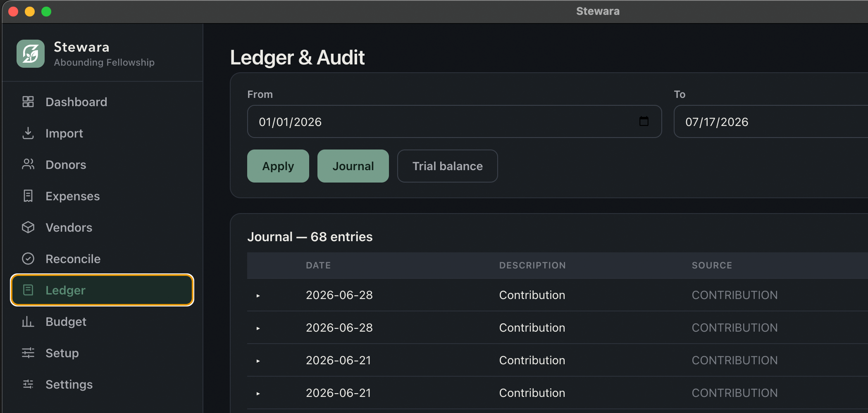This screenshot has width=868, height=413.
Task: Click the SOURCE column header
Action: pyautogui.click(x=712, y=265)
